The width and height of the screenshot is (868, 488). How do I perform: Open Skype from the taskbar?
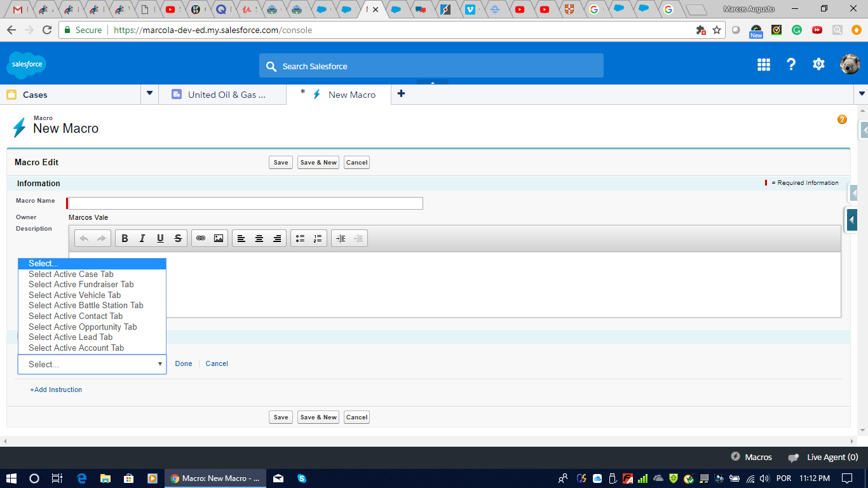pyautogui.click(x=301, y=478)
